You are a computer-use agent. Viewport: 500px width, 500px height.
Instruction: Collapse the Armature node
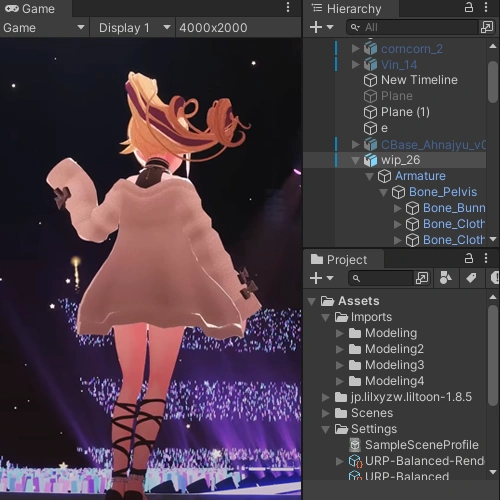point(369,176)
